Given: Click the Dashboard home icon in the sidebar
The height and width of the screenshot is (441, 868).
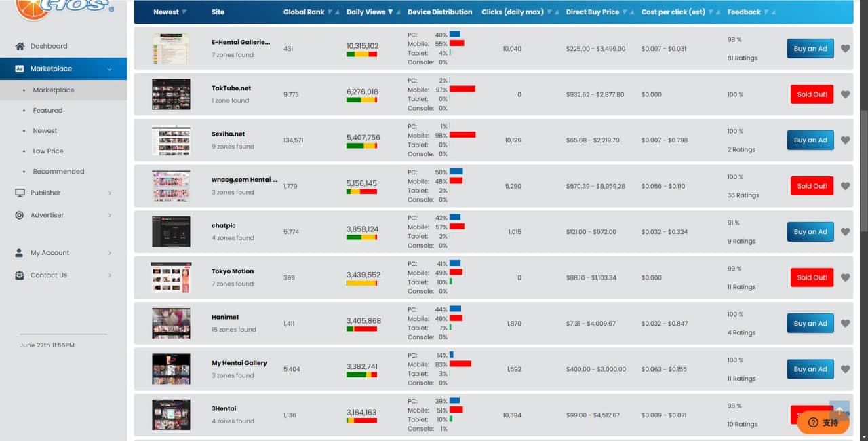Looking at the screenshot, I should [20, 46].
